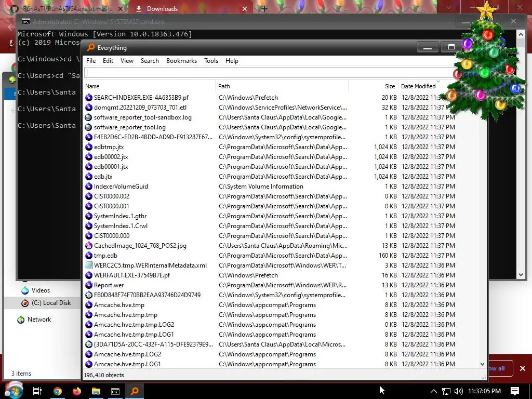The width and height of the screenshot is (532, 399).
Task: Click the Amcache.hve.tmp.tmp.LOG1 file name
Action: coord(134,335)
